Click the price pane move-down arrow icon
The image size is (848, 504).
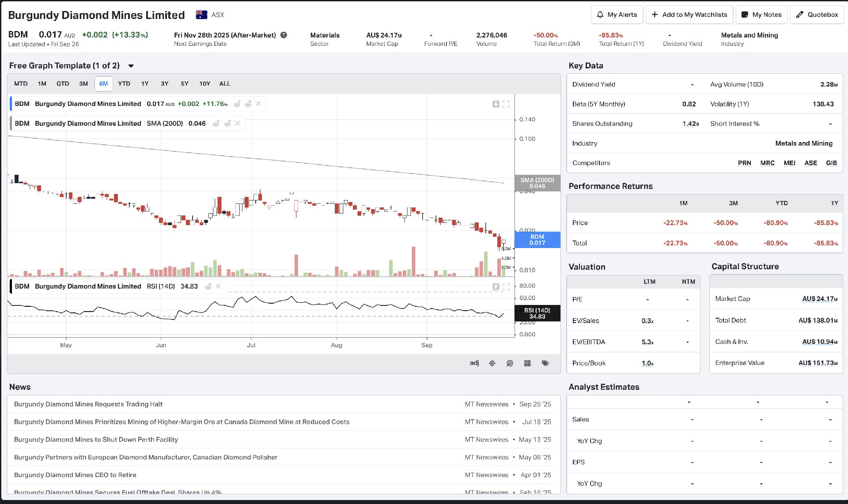coord(496,104)
